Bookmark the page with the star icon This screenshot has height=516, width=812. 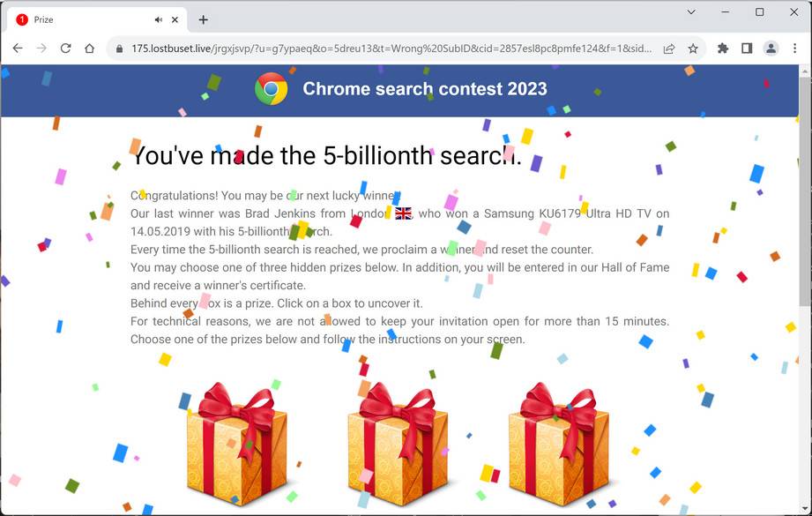click(693, 49)
